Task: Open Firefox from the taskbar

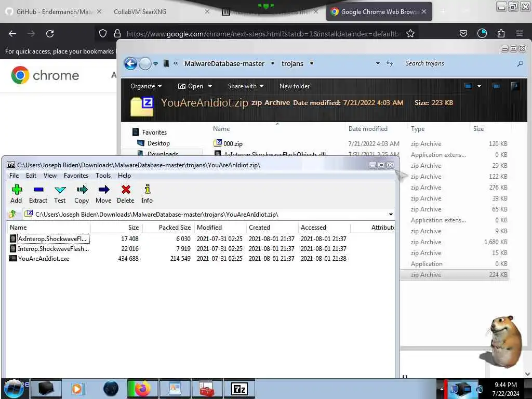Action: click(x=142, y=389)
